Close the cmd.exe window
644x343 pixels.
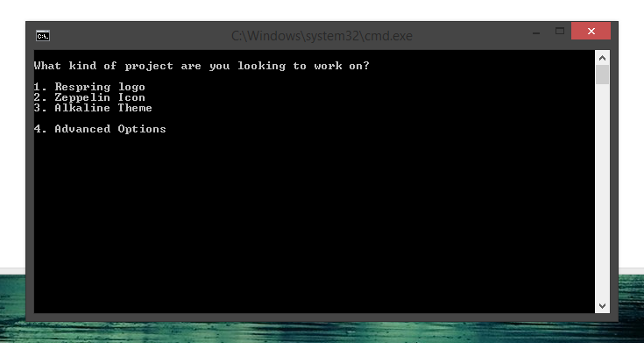(591, 32)
